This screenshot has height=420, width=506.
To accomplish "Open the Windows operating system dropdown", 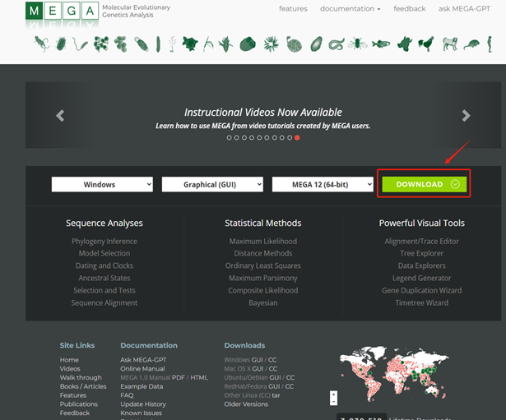I will tap(102, 184).
